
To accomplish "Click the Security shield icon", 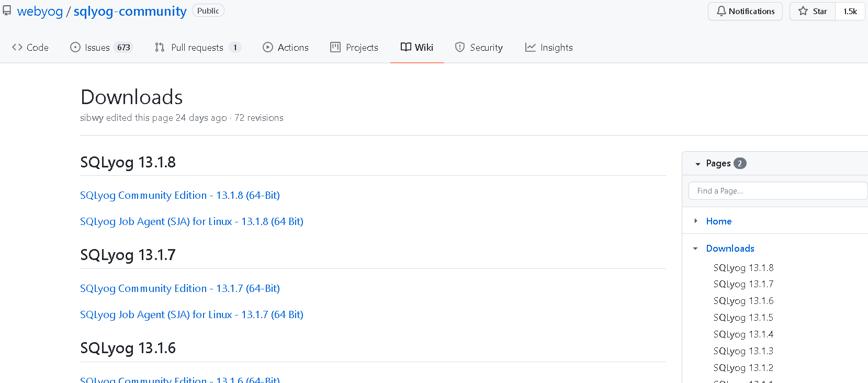I will [x=460, y=47].
